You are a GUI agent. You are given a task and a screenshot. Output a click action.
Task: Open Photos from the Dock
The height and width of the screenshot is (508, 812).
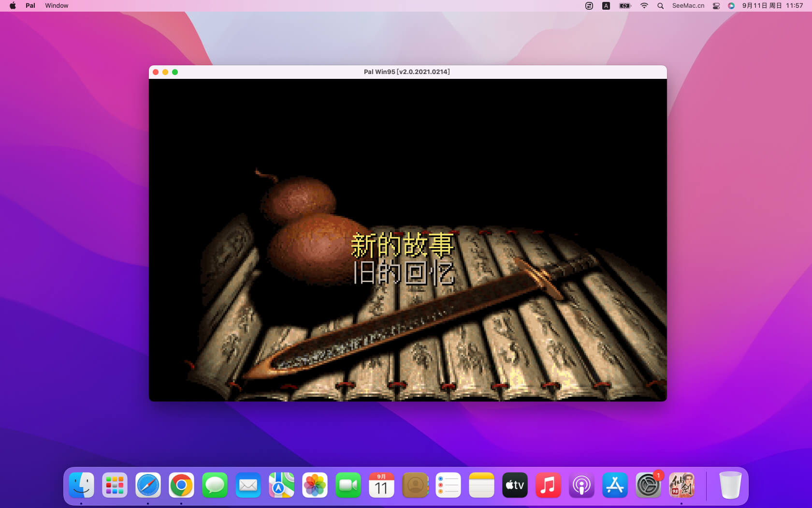pos(315,485)
